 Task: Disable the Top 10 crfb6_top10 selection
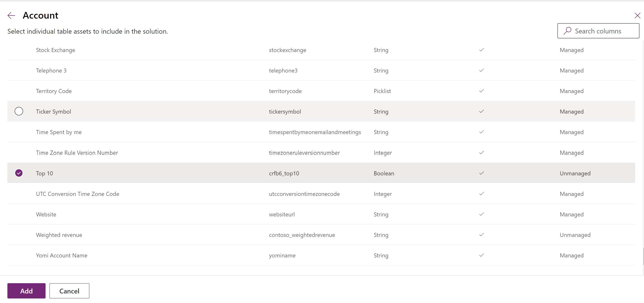18,173
